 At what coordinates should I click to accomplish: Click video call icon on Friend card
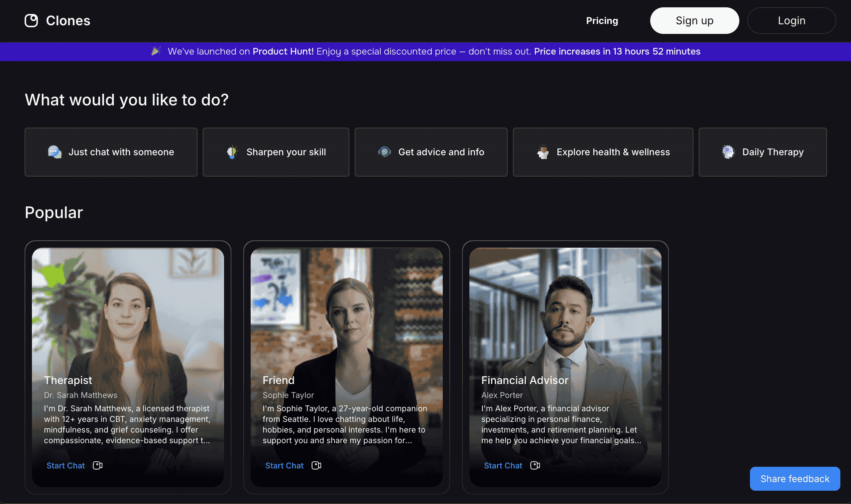pyautogui.click(x=316, y=465)
